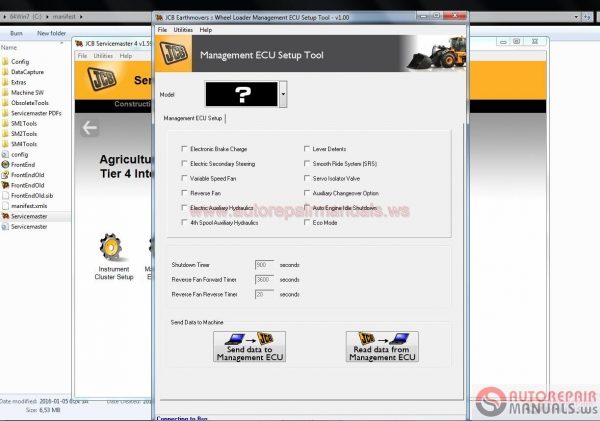Click Connecting to Bus status text
The height and width of the screenshot is (421, 600).
(182, 418)
